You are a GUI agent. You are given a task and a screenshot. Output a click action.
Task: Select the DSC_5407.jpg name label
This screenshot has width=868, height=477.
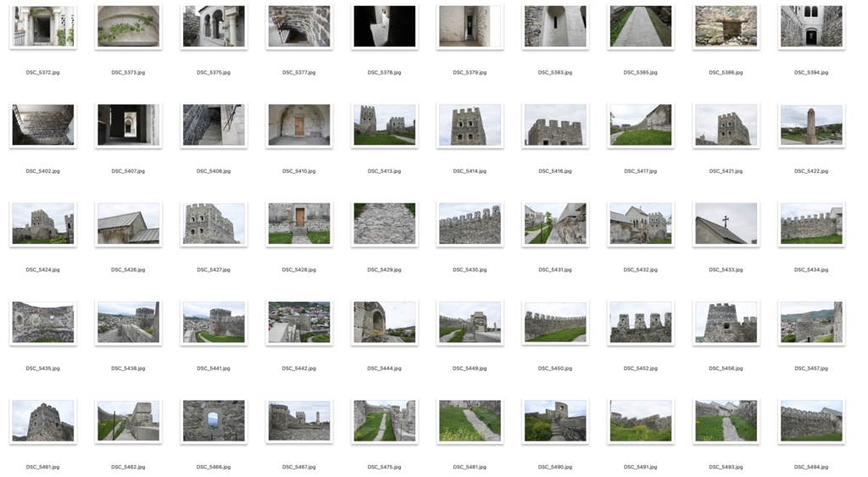(x=128, y=171)
